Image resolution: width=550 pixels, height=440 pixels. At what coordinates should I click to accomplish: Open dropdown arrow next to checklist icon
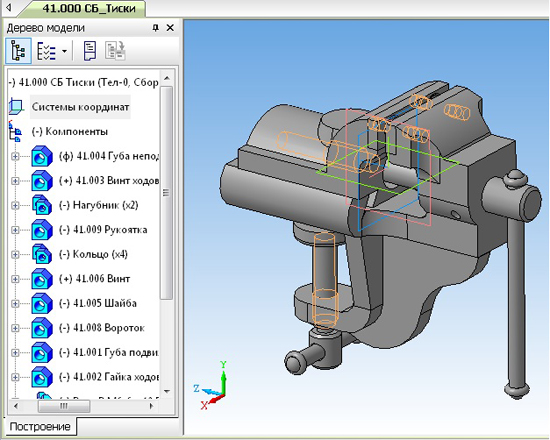click(x=64, y=51)
